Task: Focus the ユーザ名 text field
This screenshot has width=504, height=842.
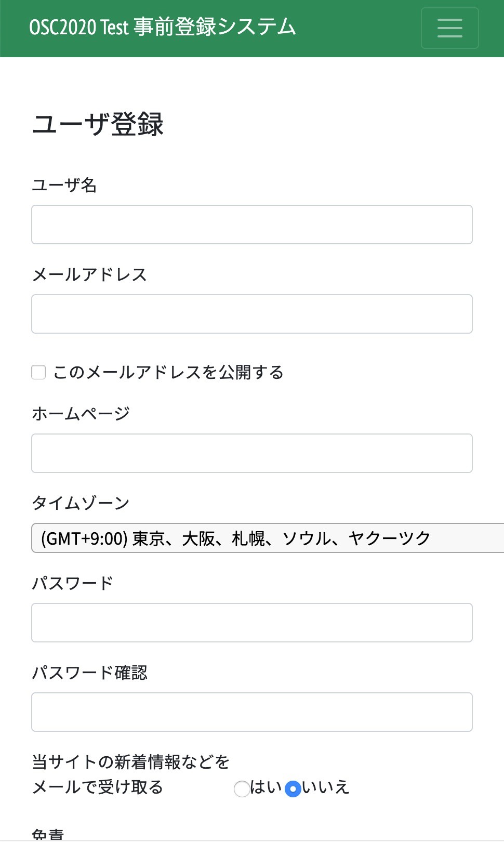Action: tap(251, 225)
